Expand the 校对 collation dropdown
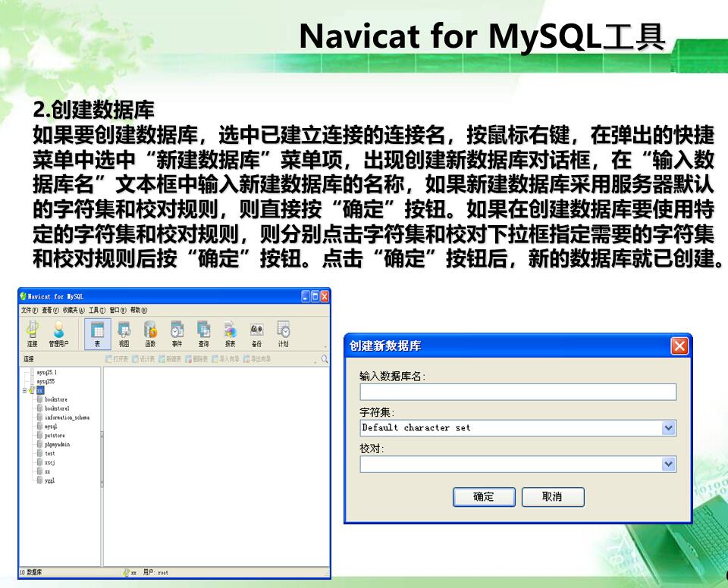Image resolution: width=728 pixels, height=588 pixels. click(668, 464)
